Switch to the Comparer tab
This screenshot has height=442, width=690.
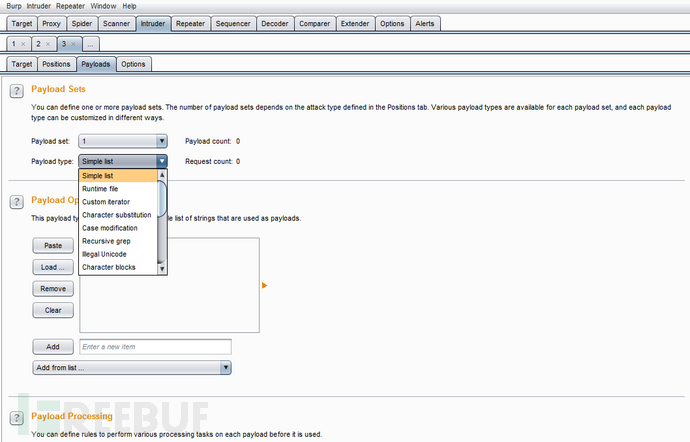point(315,24)
